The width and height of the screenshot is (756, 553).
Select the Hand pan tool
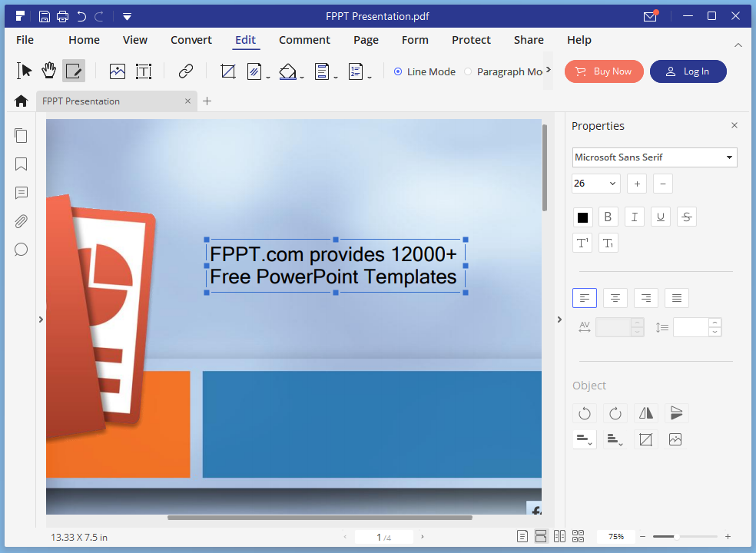[x=49, y=71]
